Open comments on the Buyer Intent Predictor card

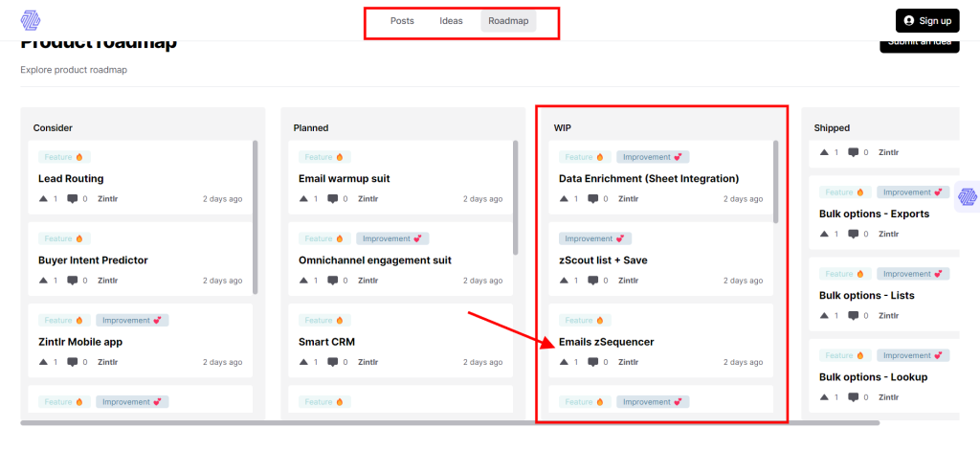point(73,281)
